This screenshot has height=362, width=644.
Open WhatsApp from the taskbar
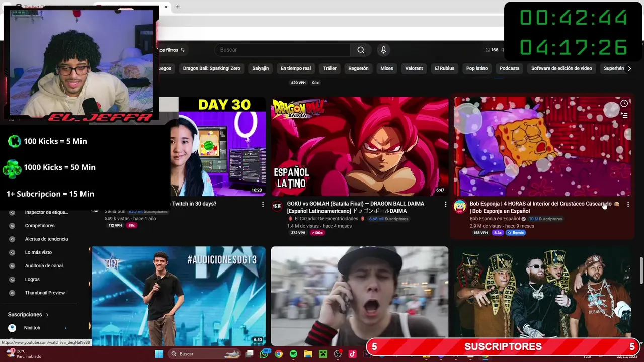[x=264, y=354]
